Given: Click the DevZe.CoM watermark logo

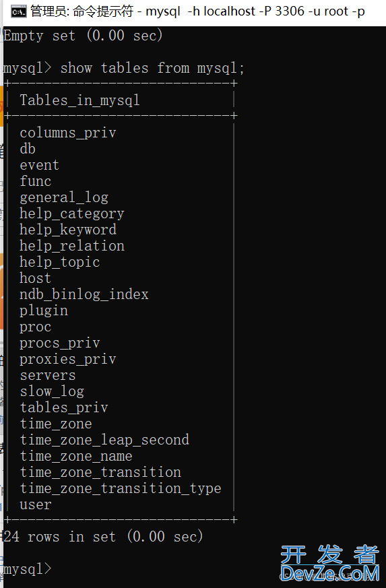Looking at the screenshot, I should tap(329, 564).
